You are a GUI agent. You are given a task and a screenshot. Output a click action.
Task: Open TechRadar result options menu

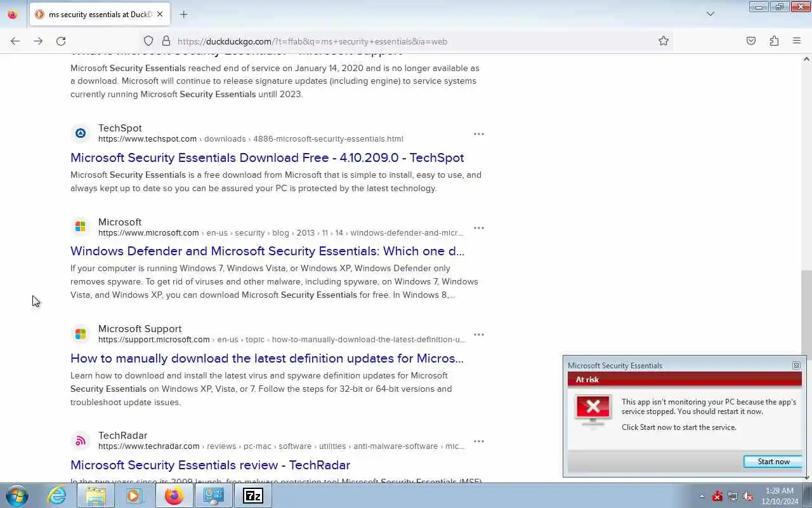(479, 441)
